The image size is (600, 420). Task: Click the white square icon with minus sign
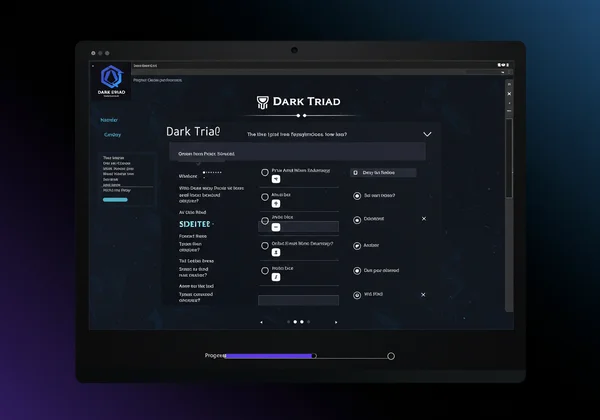tap(276, 227)
